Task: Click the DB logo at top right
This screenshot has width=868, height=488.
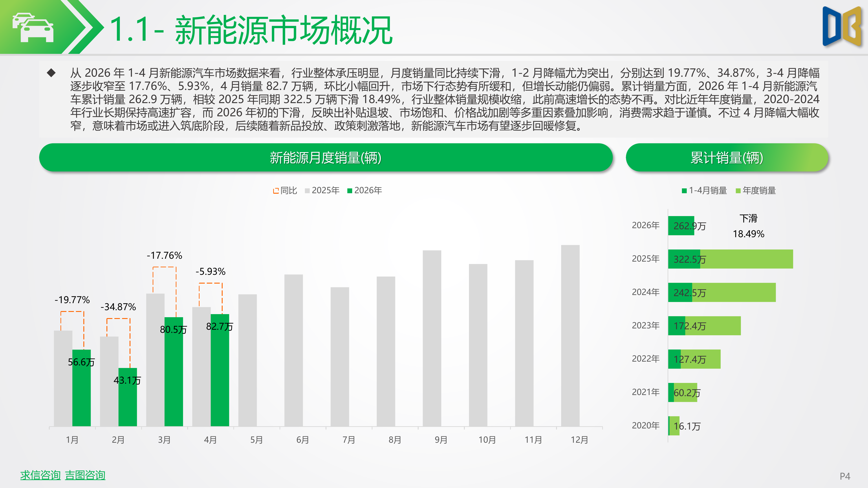Action: pyautogui.click(x=842, y=26)
